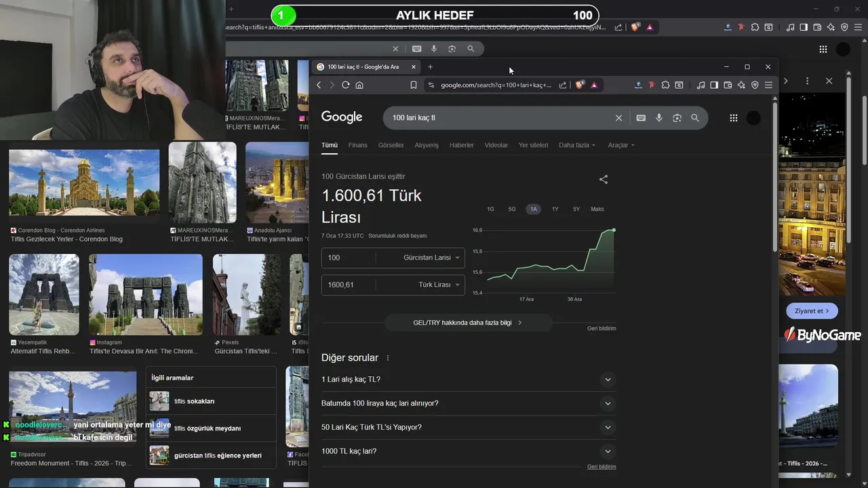The height and width of the screenshot is (488, 868).
Task: Open options dots beside Diğer sorular
Action: point(388,358)
